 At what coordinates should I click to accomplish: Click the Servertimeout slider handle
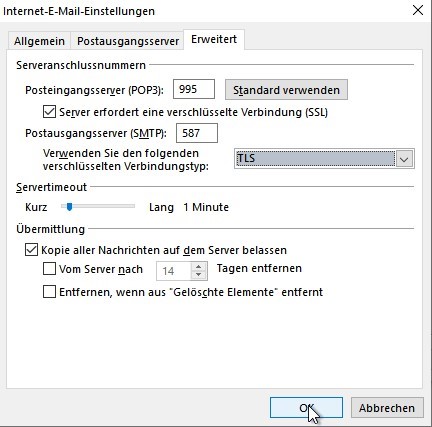click(69, 207)
